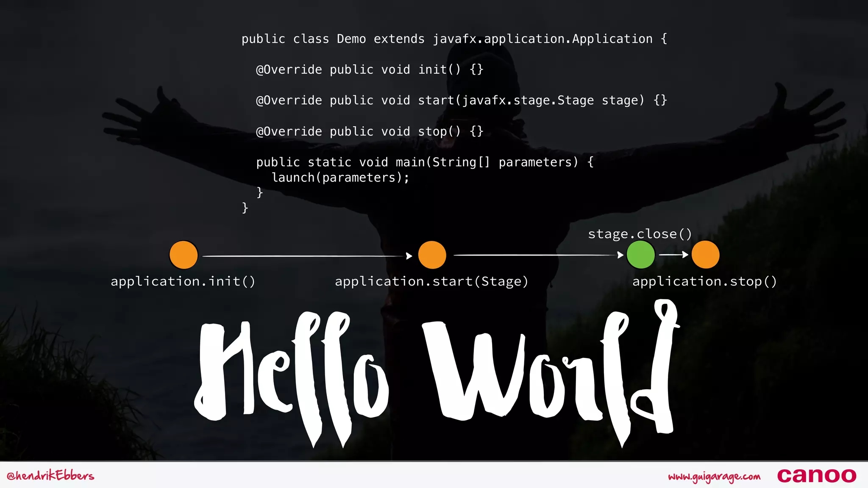Click the orange circle above application.init()
Image resolution: width=868 pixels, height=488 pixels.
(x=184, y=255)
